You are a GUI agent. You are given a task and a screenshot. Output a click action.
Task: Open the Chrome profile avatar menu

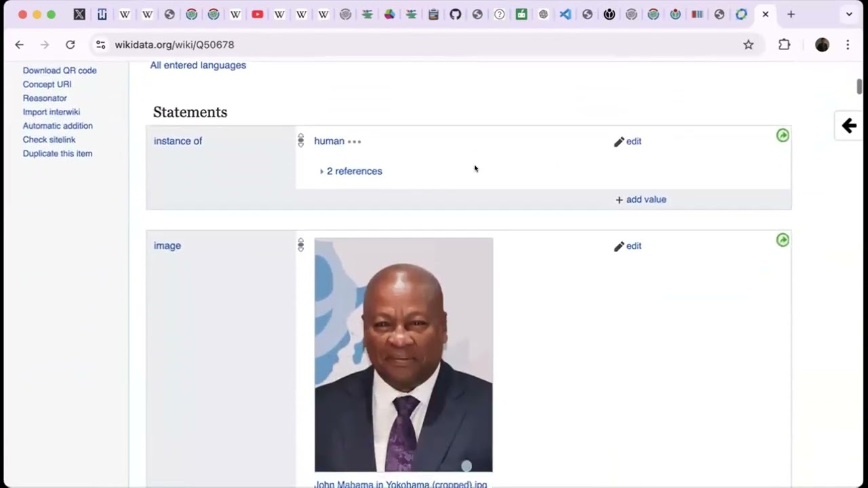tap(822, 45)
